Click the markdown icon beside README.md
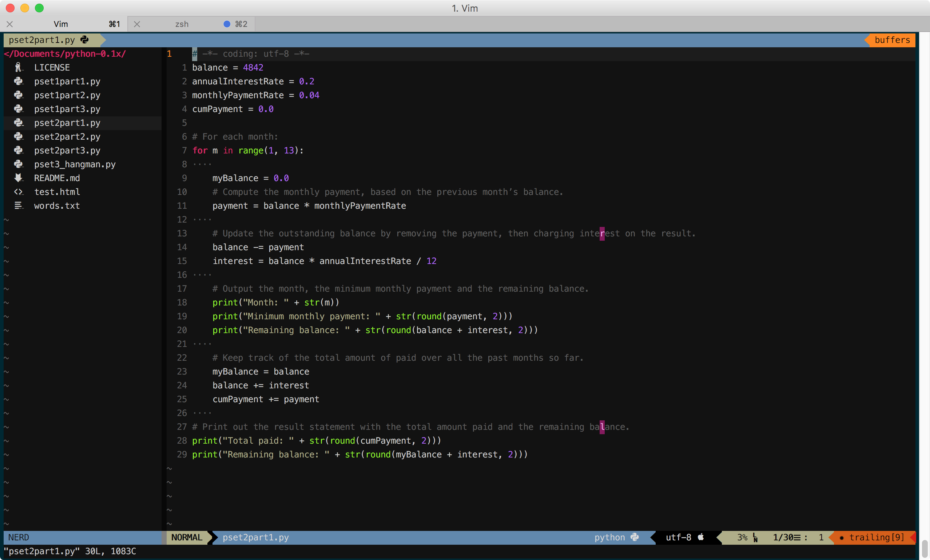This screenshot has height=560, width=930. click(x=18, y=178)
